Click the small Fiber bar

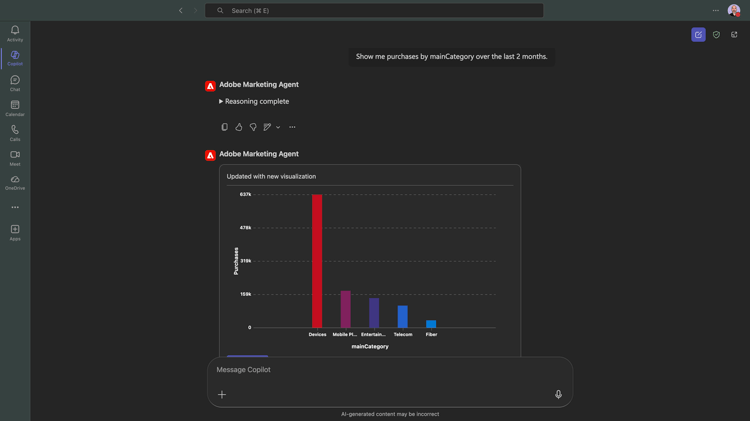point(431,324)
